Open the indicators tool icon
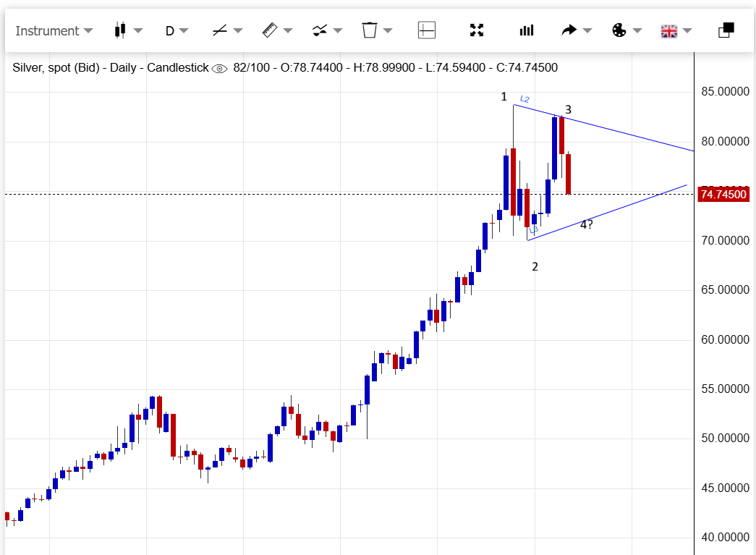756x555 pixels. click(x=320, y=30)
